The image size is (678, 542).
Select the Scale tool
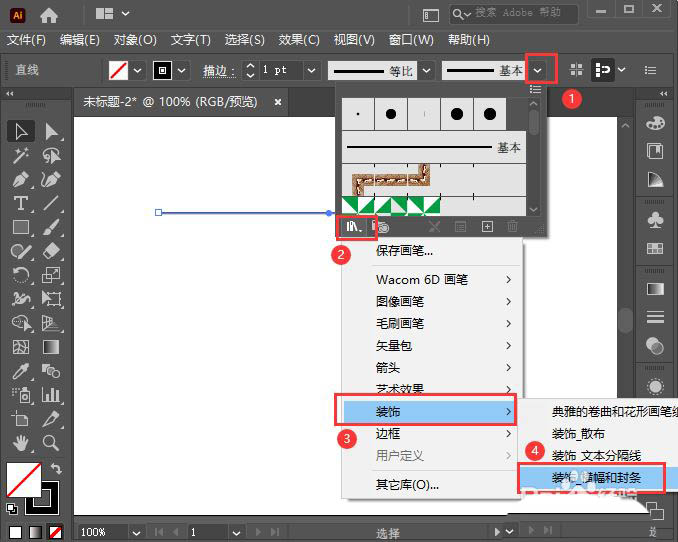click(x=51, y=275)
